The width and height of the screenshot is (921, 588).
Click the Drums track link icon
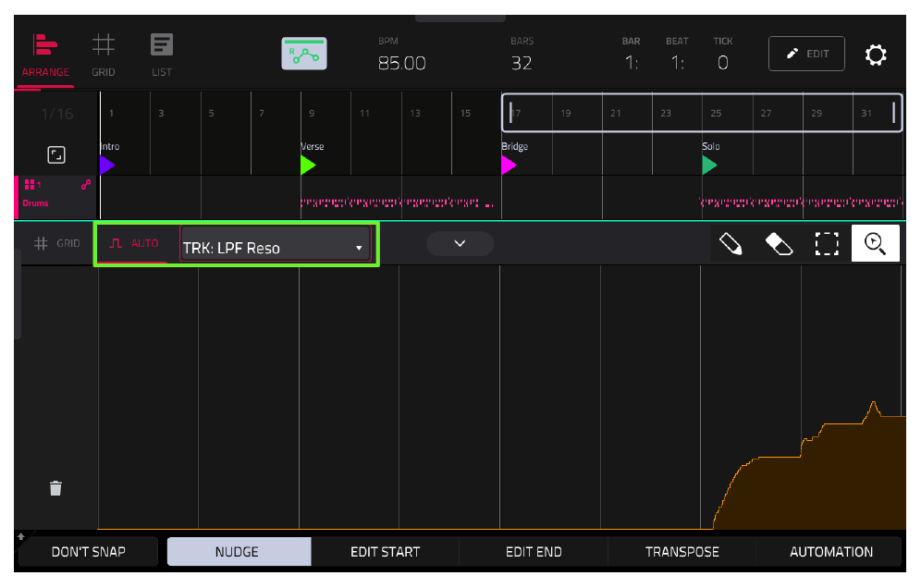86,185
